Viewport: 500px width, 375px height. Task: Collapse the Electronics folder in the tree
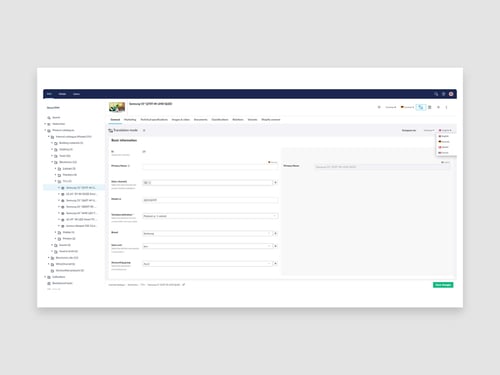pos(52,162)
